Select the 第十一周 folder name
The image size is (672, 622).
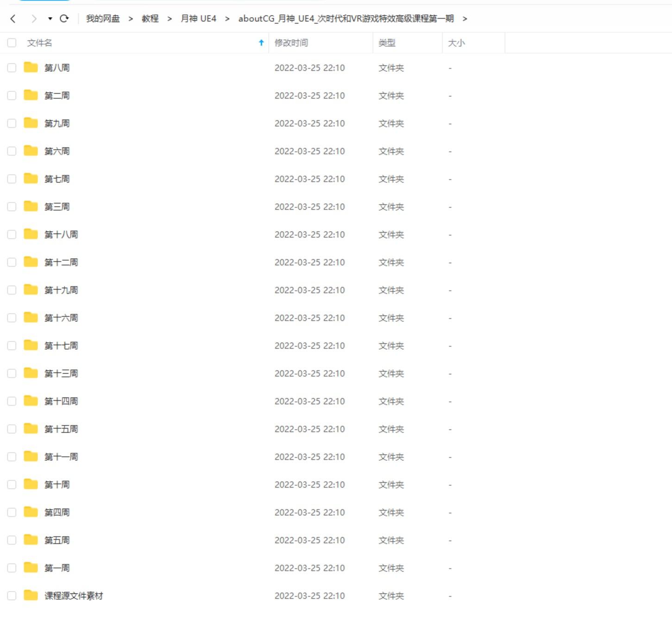pos(61,457)
